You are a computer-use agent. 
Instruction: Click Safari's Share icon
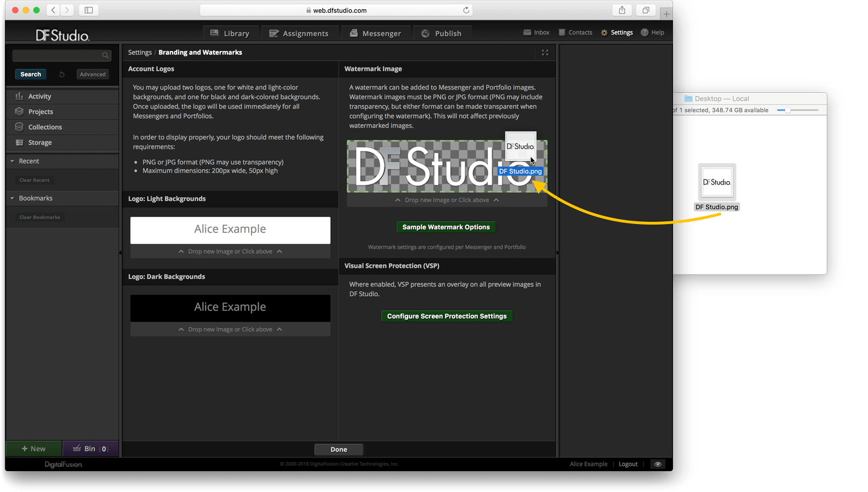622,10
